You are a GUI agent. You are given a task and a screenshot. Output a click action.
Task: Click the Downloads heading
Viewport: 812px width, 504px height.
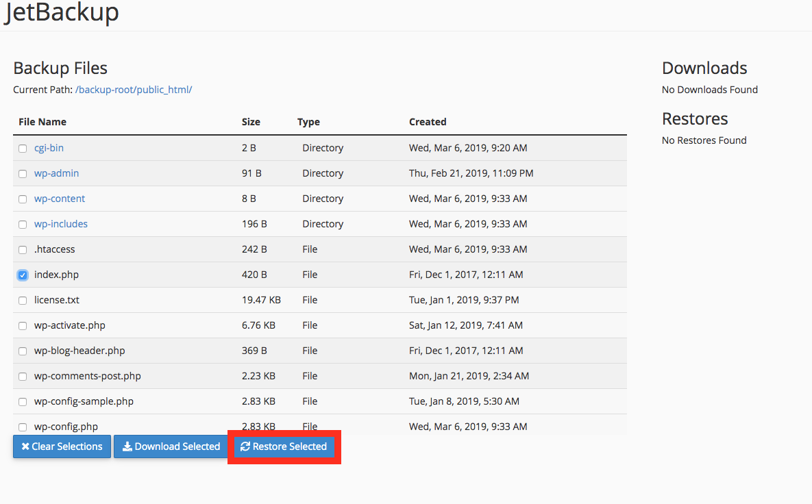click(x=704, y=68)
